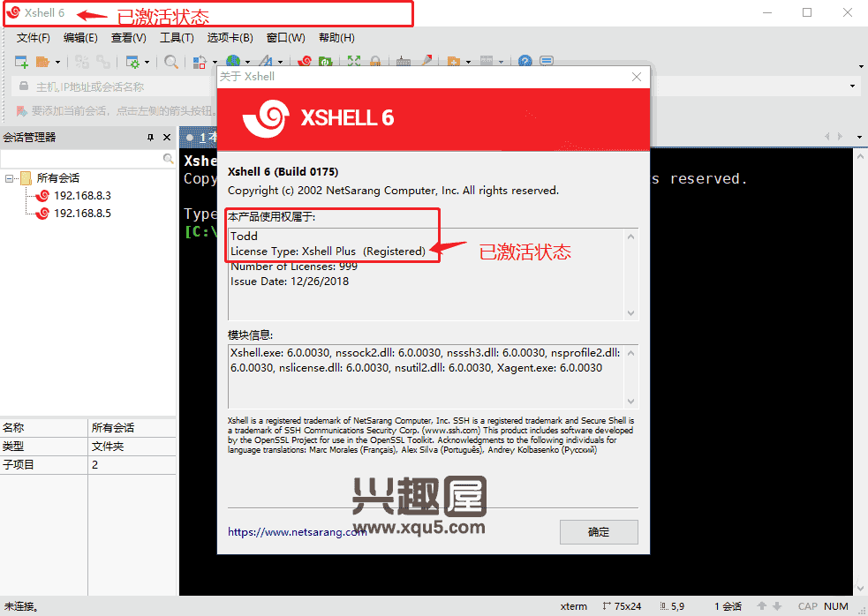Click the address bar lock icon
The width and height of the screenshot is (868, 616).
coord(23,86)
